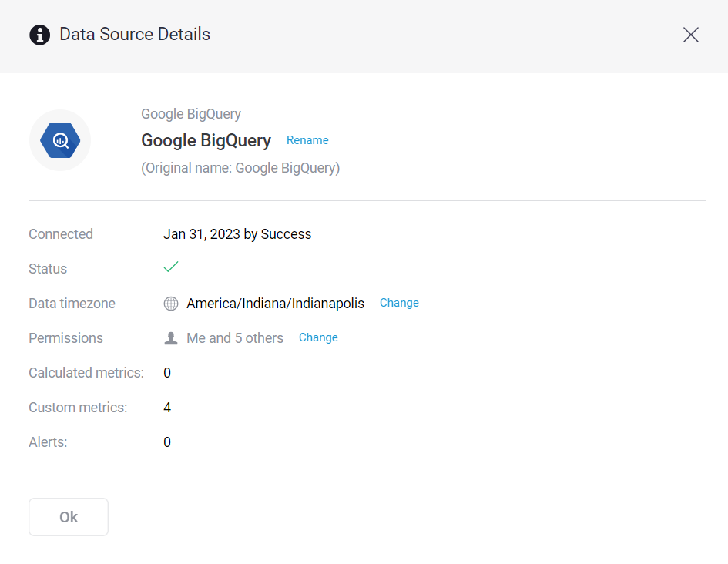This screenshot has width=728, height=564.
Task: Click the magnifier symbol inside the BigQuery hexagon
Action: pyautogui.click(x=59, y=140)
